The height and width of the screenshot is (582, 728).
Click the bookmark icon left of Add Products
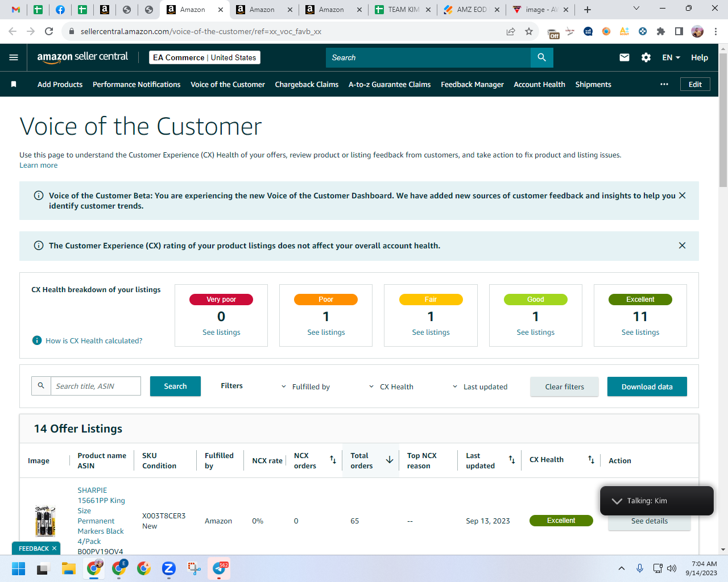click(14, 84)
